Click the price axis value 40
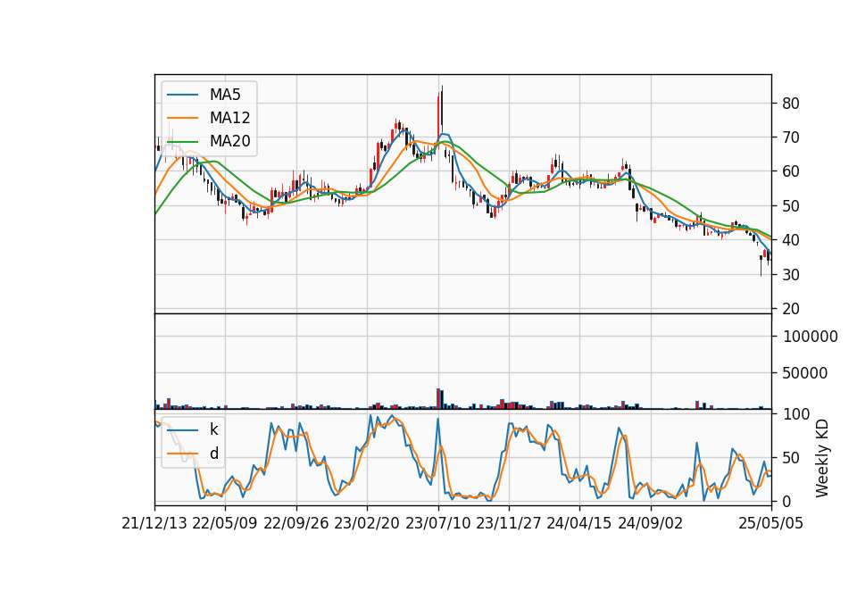 coord(791,240)
